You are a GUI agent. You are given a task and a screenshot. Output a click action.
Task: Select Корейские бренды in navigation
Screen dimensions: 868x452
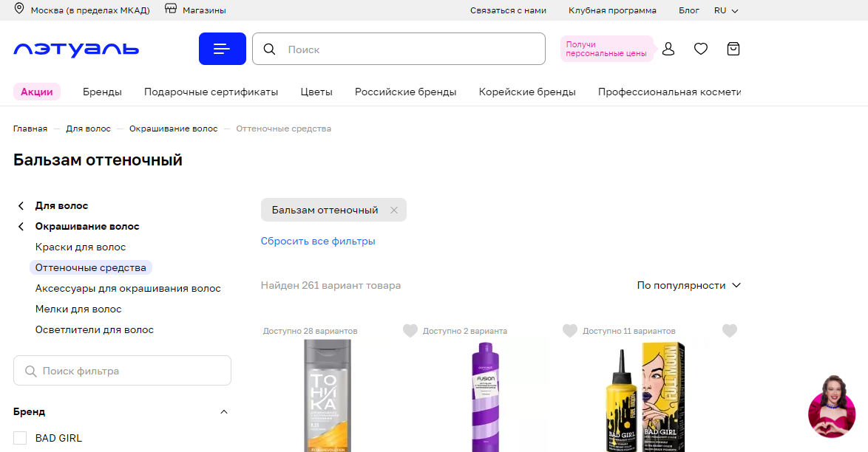tap(527, 92)
